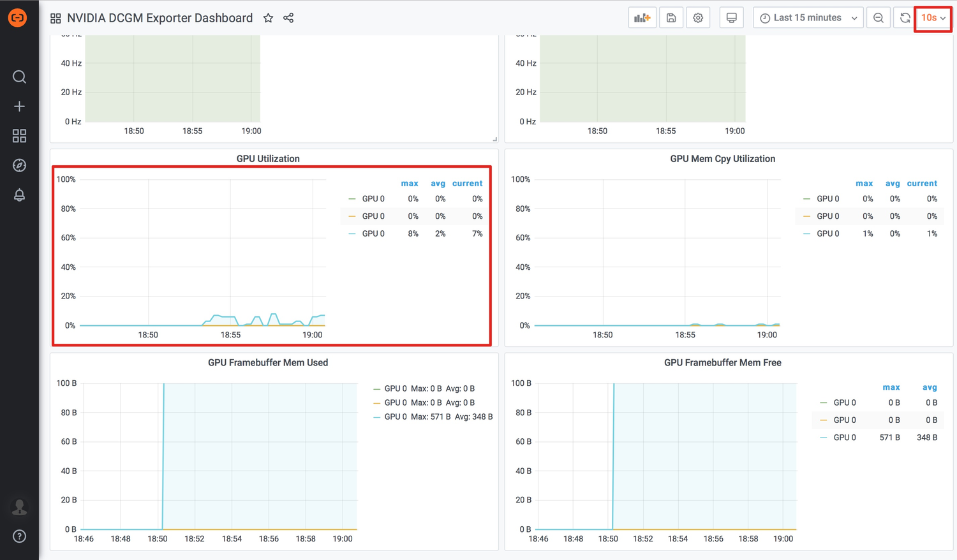Open the help question mark icon
The image size is (957, 560).
[19, 536]
